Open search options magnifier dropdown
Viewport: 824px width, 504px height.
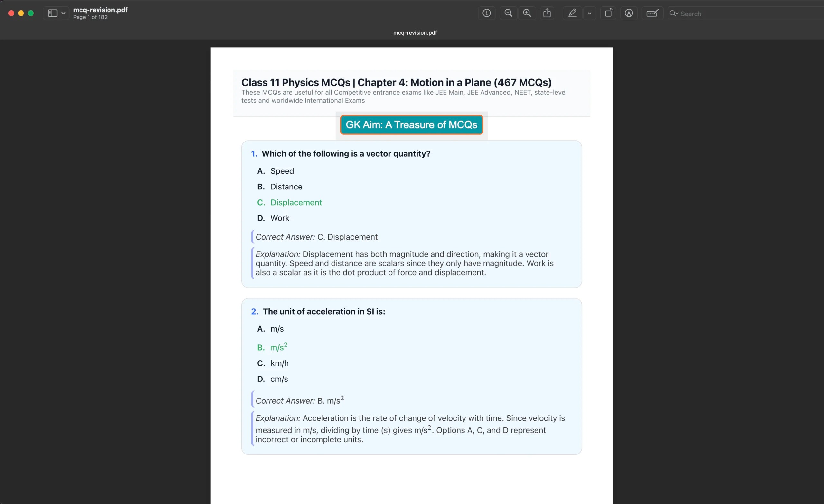pyautogui.click(x=673, y=14)
